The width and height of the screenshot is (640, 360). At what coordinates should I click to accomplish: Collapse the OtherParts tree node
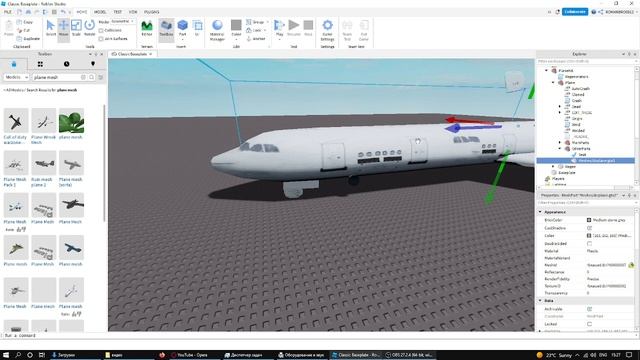(560, 149)
